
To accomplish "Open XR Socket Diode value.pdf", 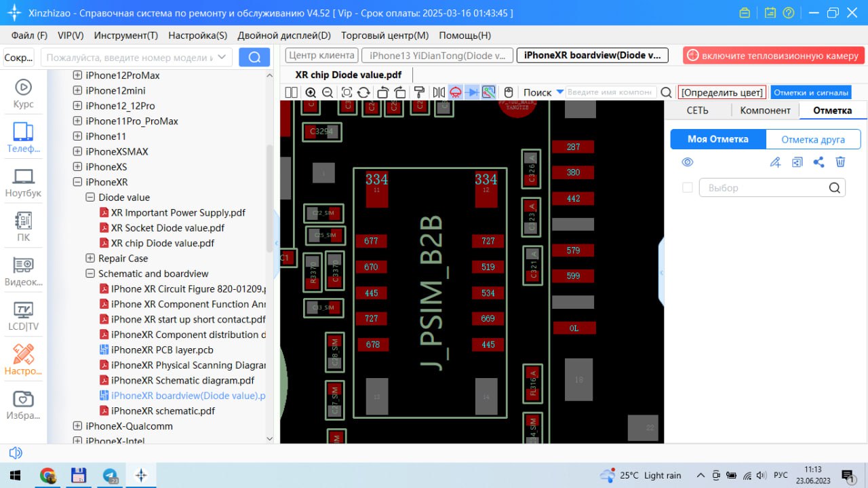I will 167,228.
